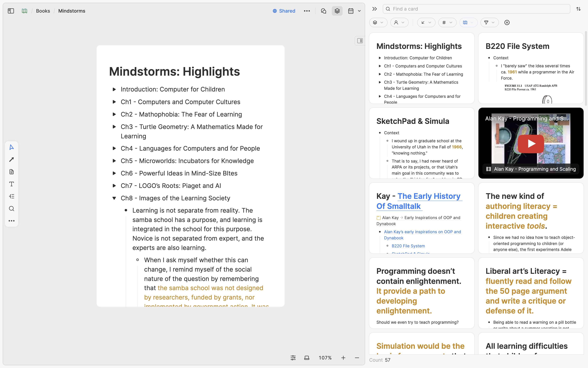Screen dimensions: 588x368
Task: Toggle the card library stack icon
Action: point(337,11)
